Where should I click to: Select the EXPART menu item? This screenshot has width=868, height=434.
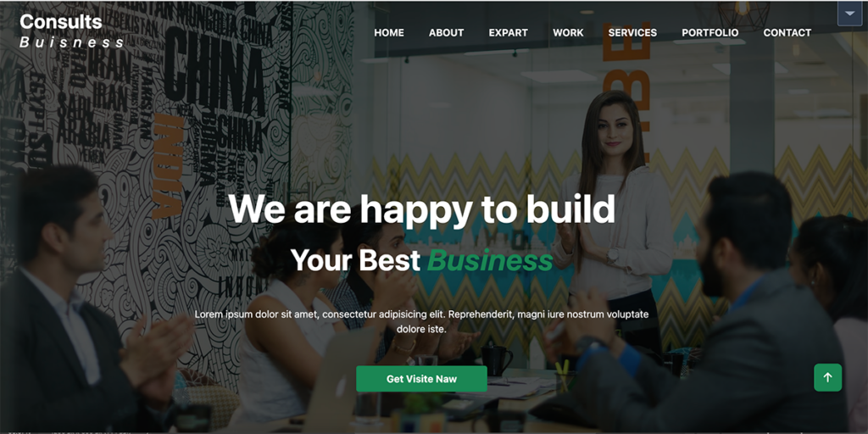[x=509, y=33]
